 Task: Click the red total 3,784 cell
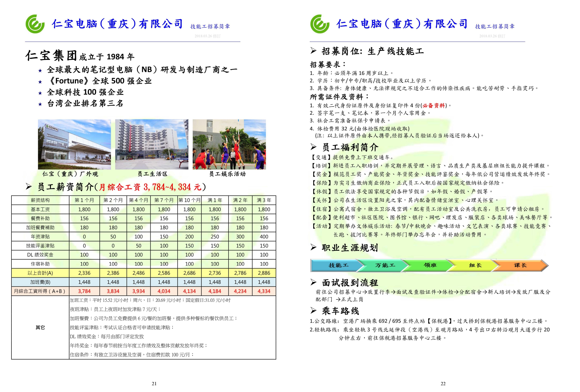point(84,291)
